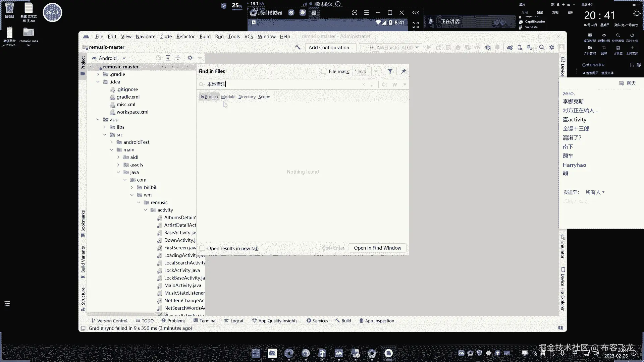Click the filter icon in Find in Files
Viewport: 644px width, 362px height.
click(x=390, y=71)
